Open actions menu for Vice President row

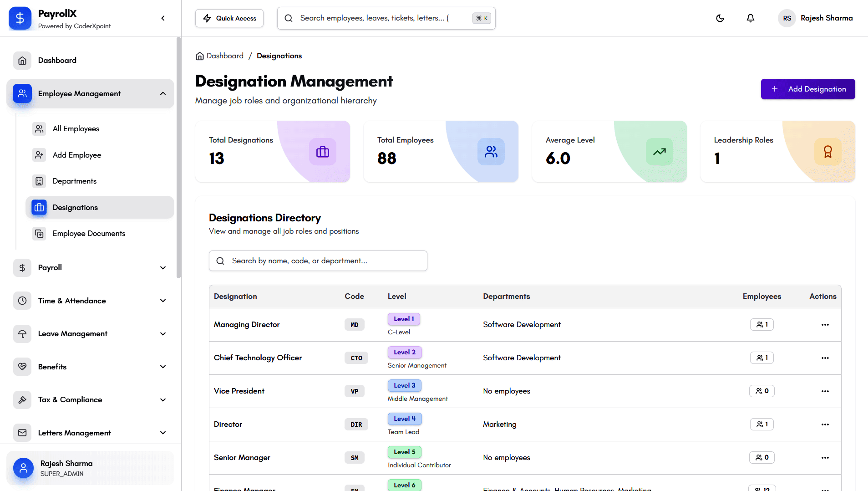click(x=825, y=391)
